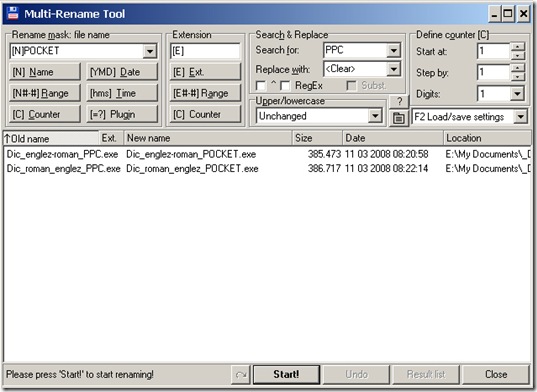
Task: Sort by the Ext. column header
Action: coord(111,138)
